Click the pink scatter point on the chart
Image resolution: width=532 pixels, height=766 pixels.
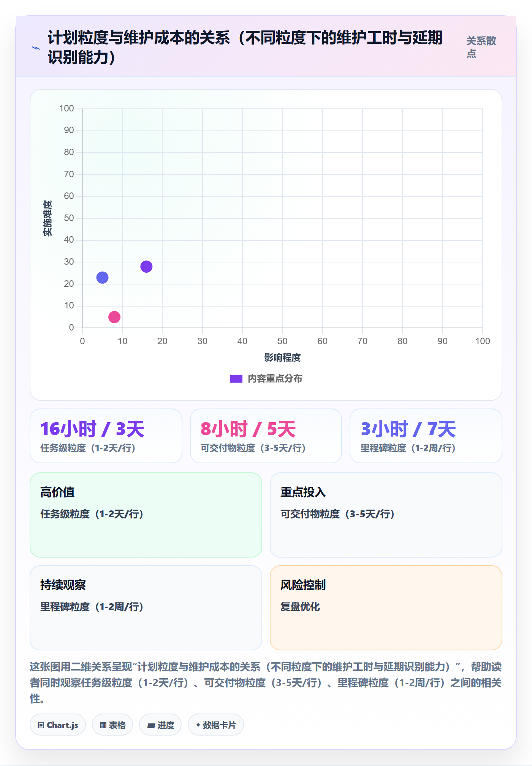tap(114, 317)
